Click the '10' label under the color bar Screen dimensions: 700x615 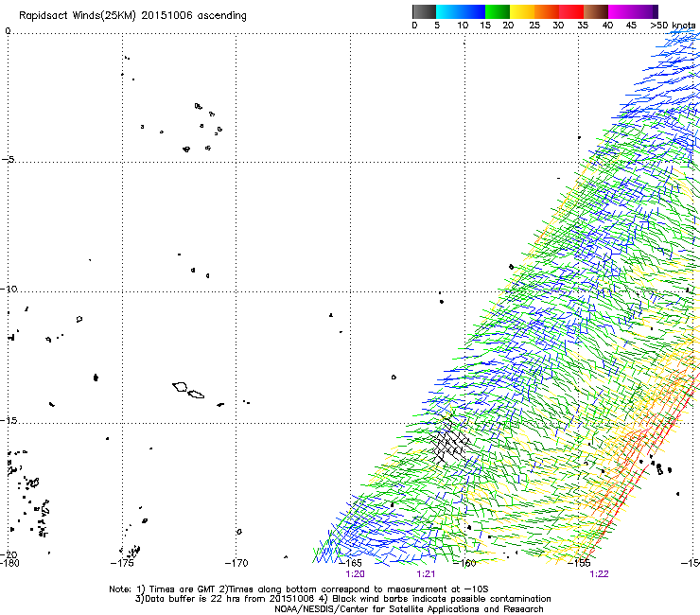[x=463, y=26]
